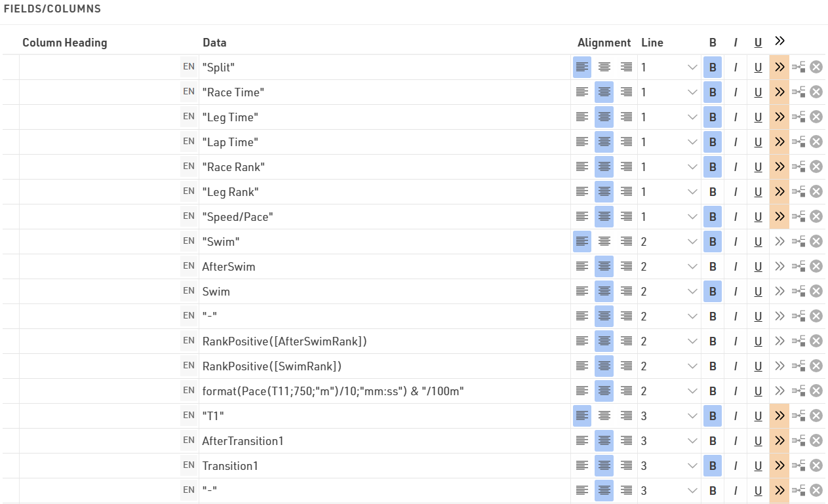Right-align the "Leg Time" row
Image resolution: width=828 pixels, height=504 pixels.
(626, 117)
